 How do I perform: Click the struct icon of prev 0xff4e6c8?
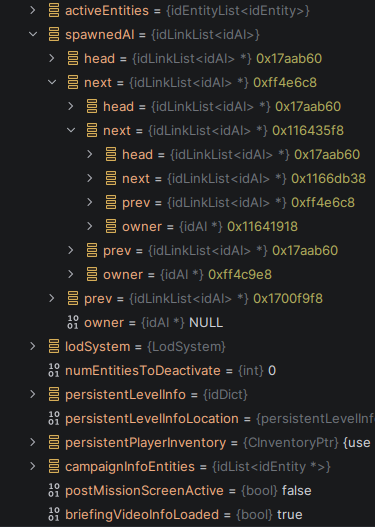pos(111,202)
